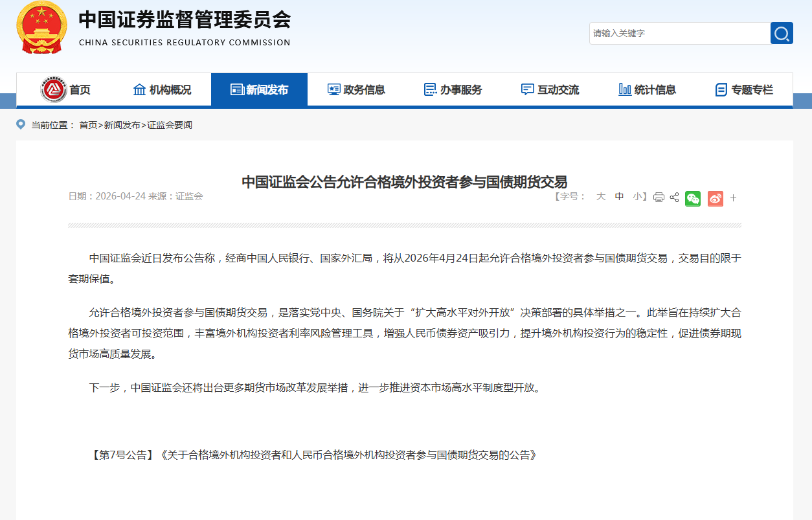Open the 专题专栏 navigation item
Image resolution: width=812 pixels, height=520 pixels.
(x=745, y=90)
